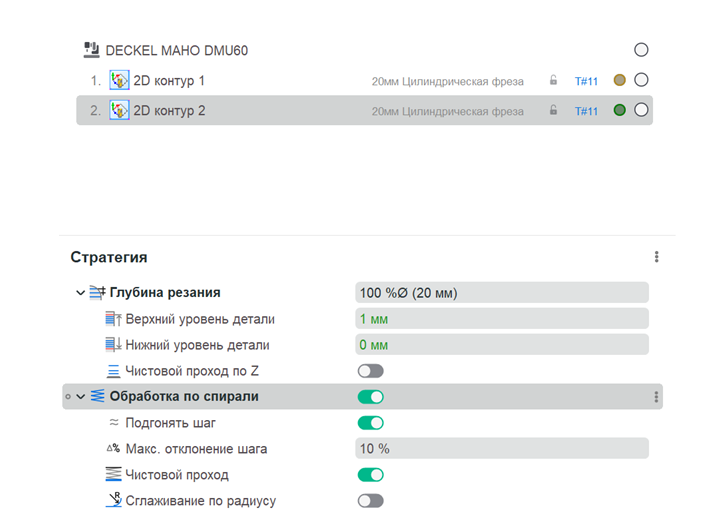Click the Чистовой проход по Z icon
The height and width of the screenshot is (528, 720).
point(113,371)
